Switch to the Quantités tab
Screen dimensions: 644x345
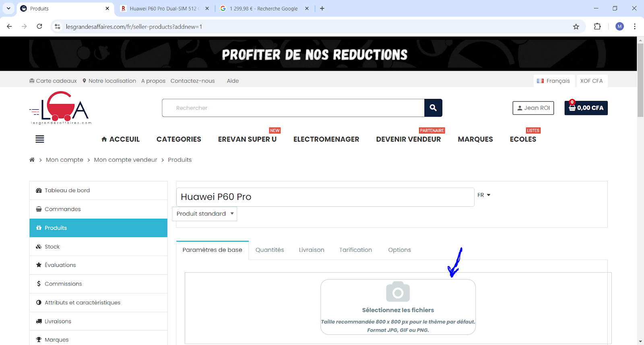270,250
